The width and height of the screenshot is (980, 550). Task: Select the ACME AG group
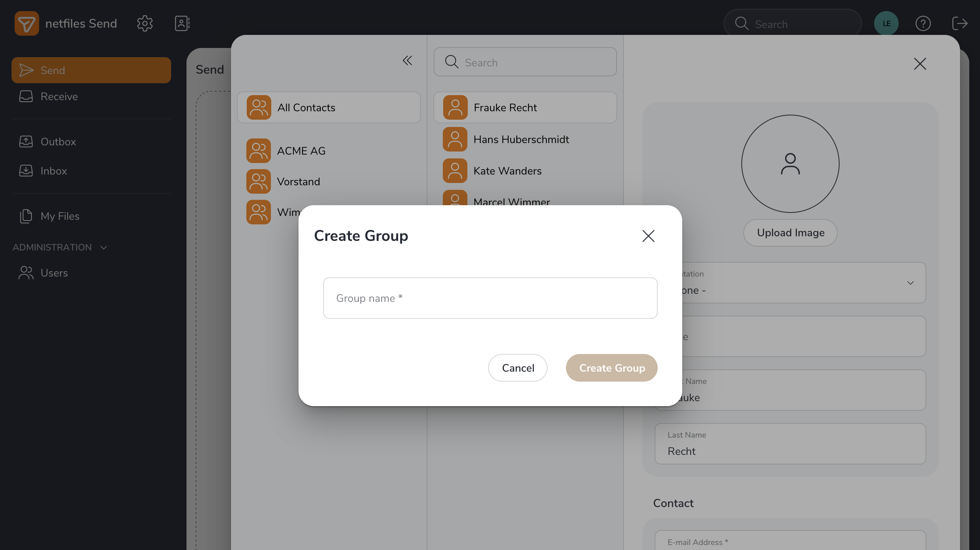click(x=301, y=151)
